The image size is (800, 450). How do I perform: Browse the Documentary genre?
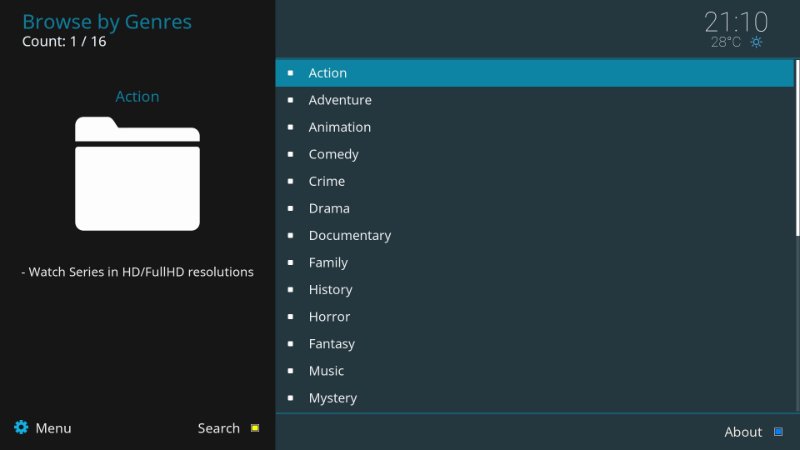pyautogui.click(x=349, y=235)
